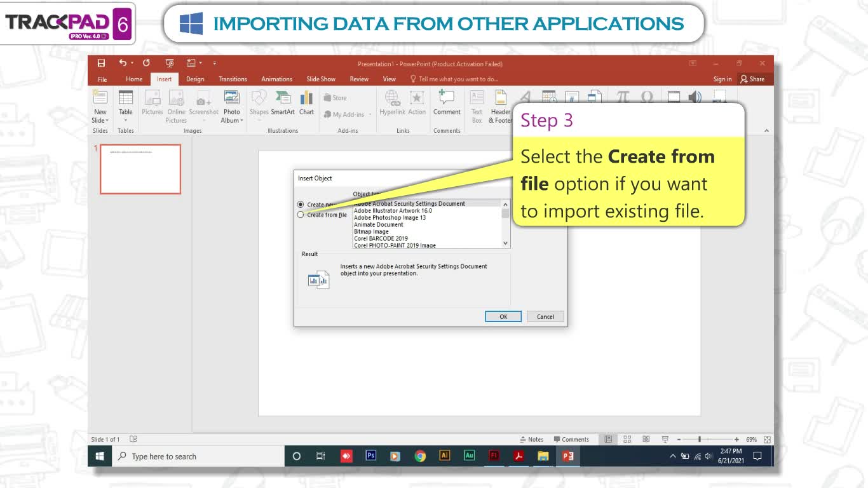Viewport: 868px width, 488px height.
Task: Click Sign in link
Action: pos(722,79)
